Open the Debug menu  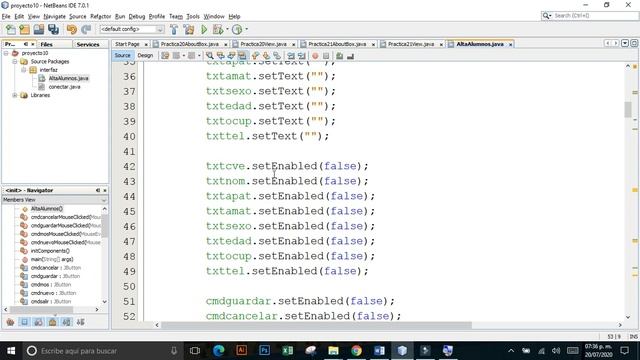coord(137,16)
